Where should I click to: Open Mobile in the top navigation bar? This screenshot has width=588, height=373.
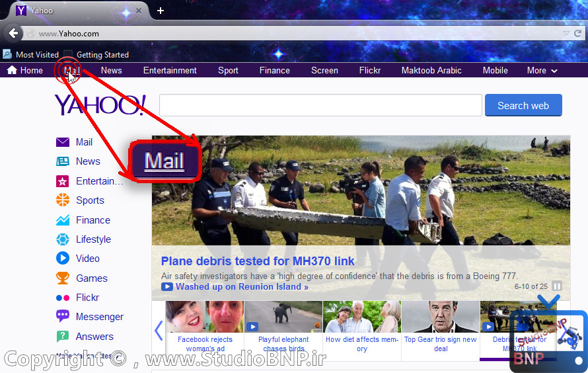tap(495, 70)
